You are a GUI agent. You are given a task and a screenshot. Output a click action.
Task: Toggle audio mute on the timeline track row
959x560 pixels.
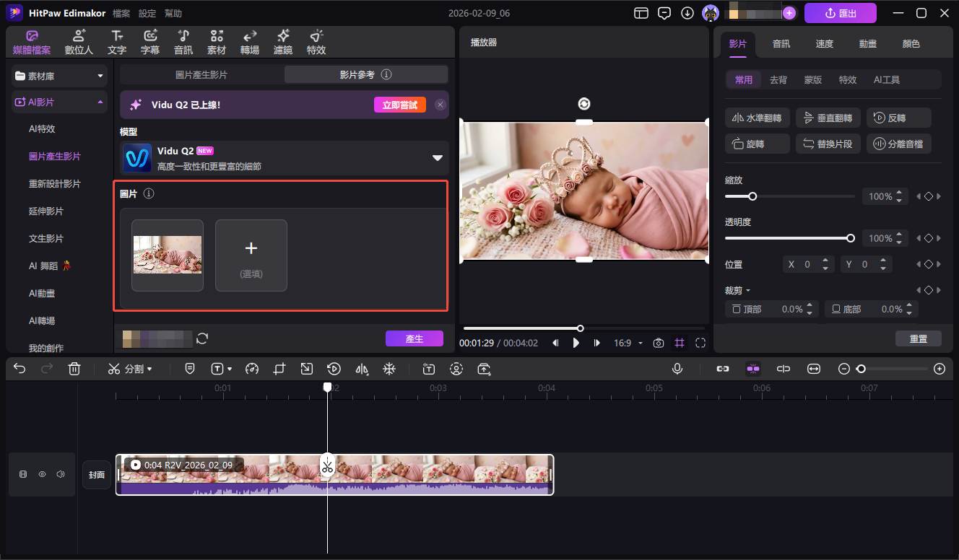click(x=61, y=474)
